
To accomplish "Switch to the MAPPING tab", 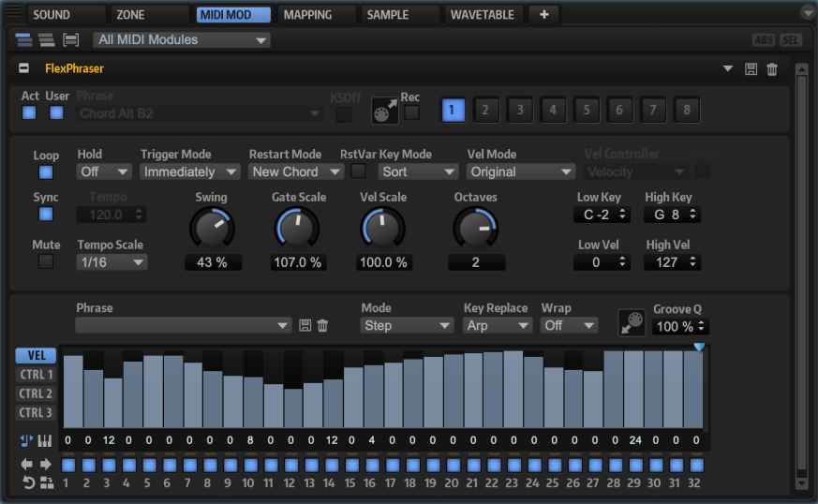I will [x=307, y=15].
